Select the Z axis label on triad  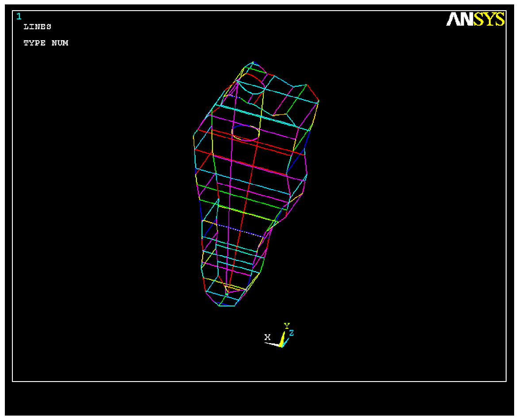tap(292, 333)
